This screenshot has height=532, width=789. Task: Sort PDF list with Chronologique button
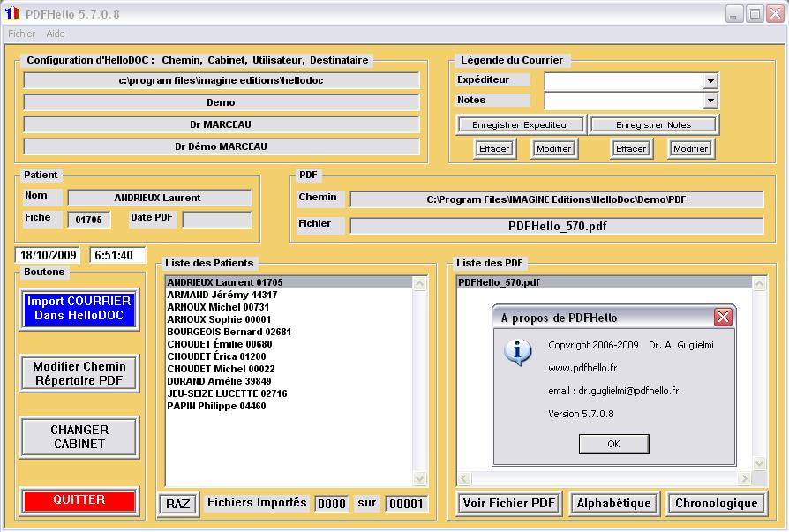click(x=717, y=504)
